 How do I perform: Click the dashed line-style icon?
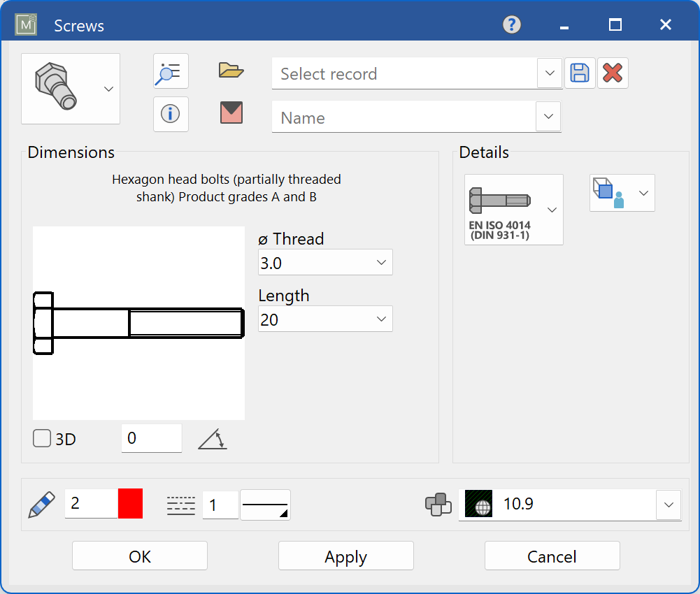pyautogui.click(x=180, y=504)
